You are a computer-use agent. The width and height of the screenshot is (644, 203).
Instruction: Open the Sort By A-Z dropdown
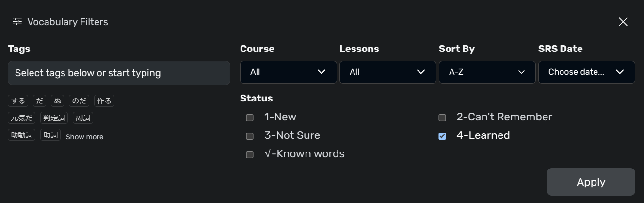(487, 72)
